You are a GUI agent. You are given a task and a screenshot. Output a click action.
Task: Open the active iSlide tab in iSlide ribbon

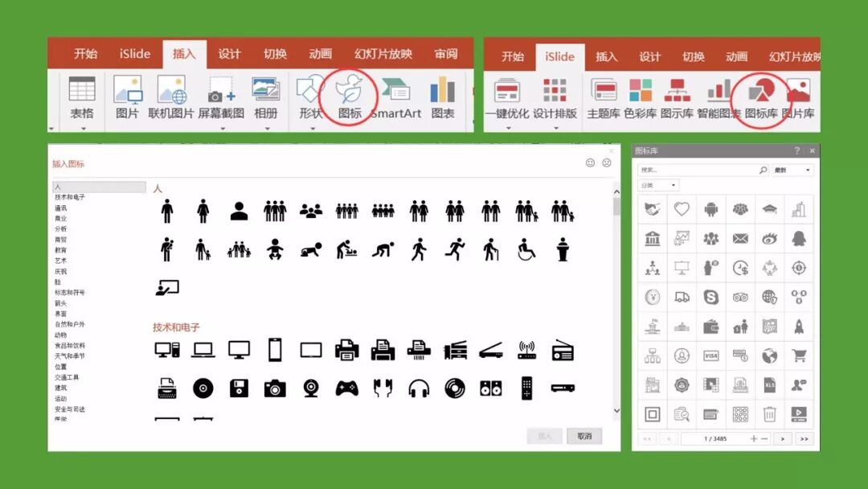[x=559, y=56]
